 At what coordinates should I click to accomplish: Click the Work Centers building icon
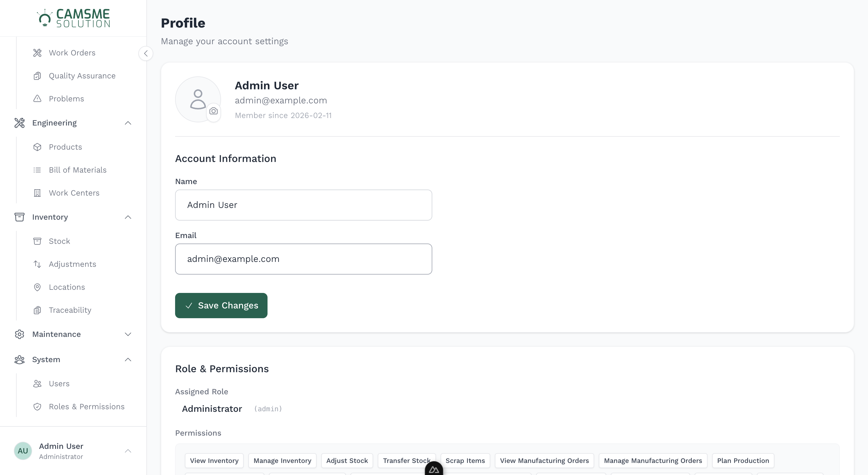37,193
